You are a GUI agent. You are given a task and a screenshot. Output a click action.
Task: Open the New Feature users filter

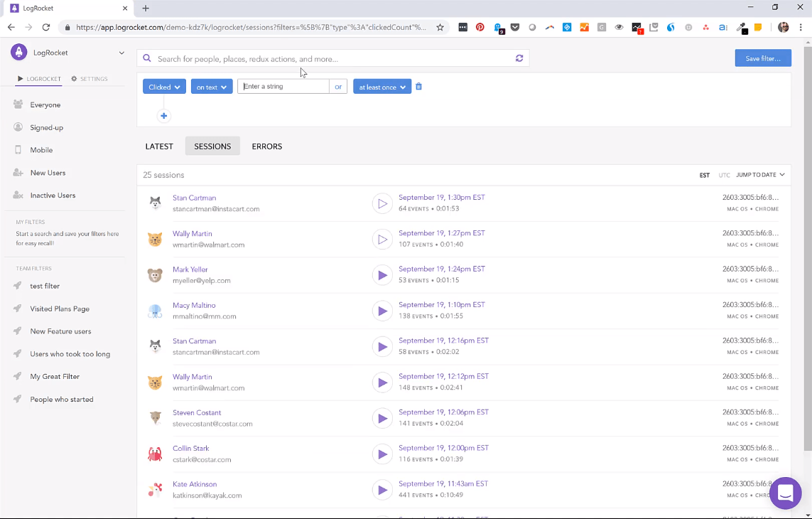tap(60, 331)
